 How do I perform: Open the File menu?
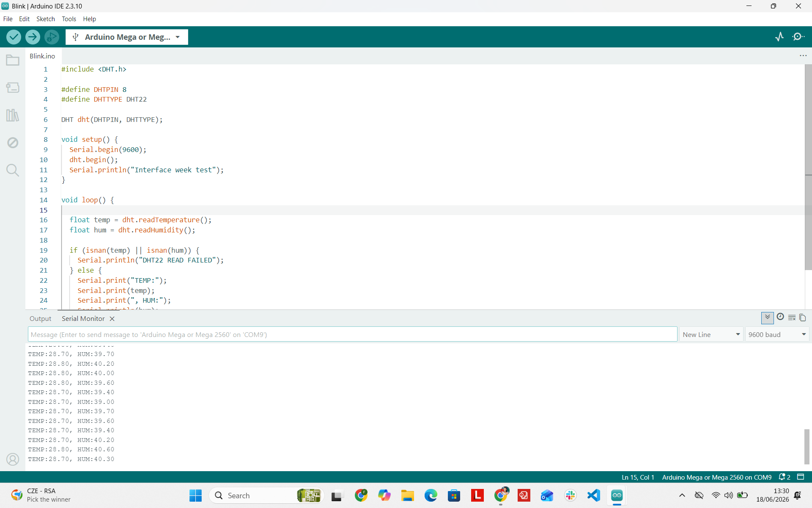(x=8, y=19)
